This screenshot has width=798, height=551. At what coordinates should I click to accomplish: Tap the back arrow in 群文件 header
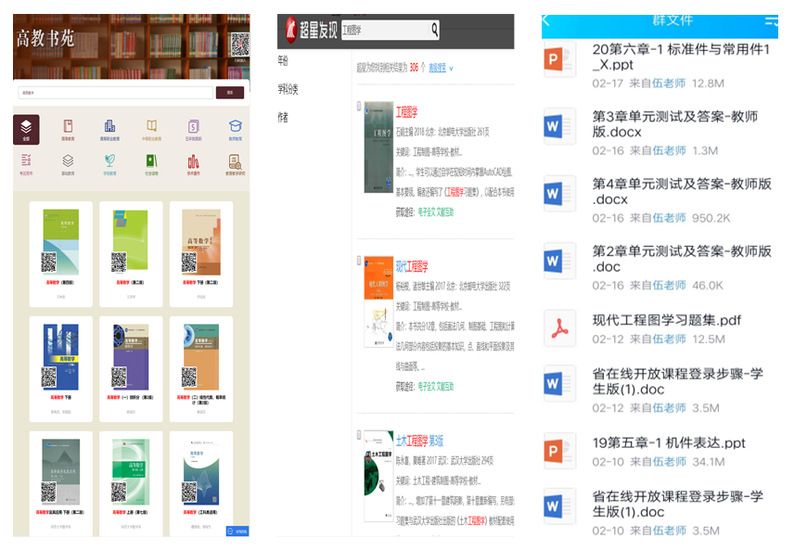(x=546, y=19)
